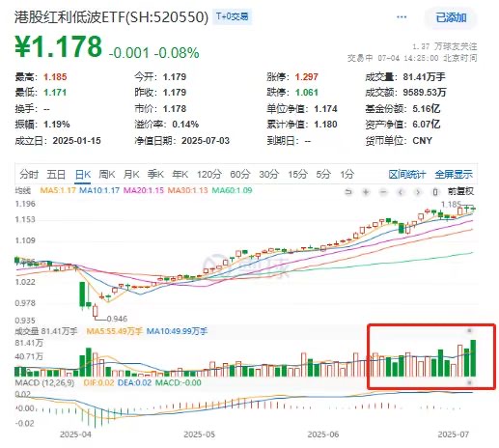Click the 净值日期 2025-07-03 date
This screenshot has height=448, width=499.
point(206,141)
